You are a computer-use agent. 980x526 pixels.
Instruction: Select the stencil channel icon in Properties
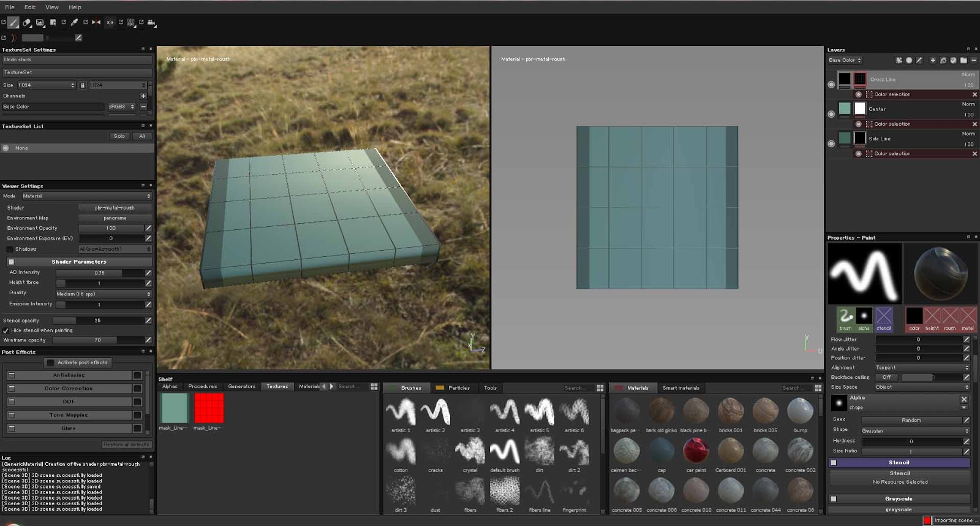pyautogui.click(x=884, y=316)
